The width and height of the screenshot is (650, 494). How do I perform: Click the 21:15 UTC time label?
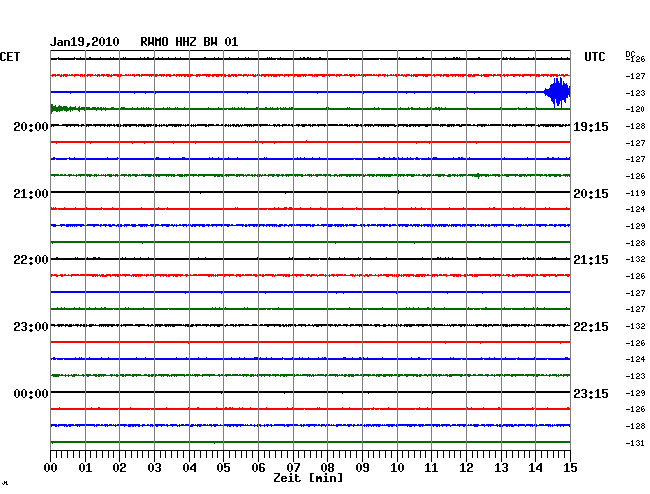click(591, 260)
